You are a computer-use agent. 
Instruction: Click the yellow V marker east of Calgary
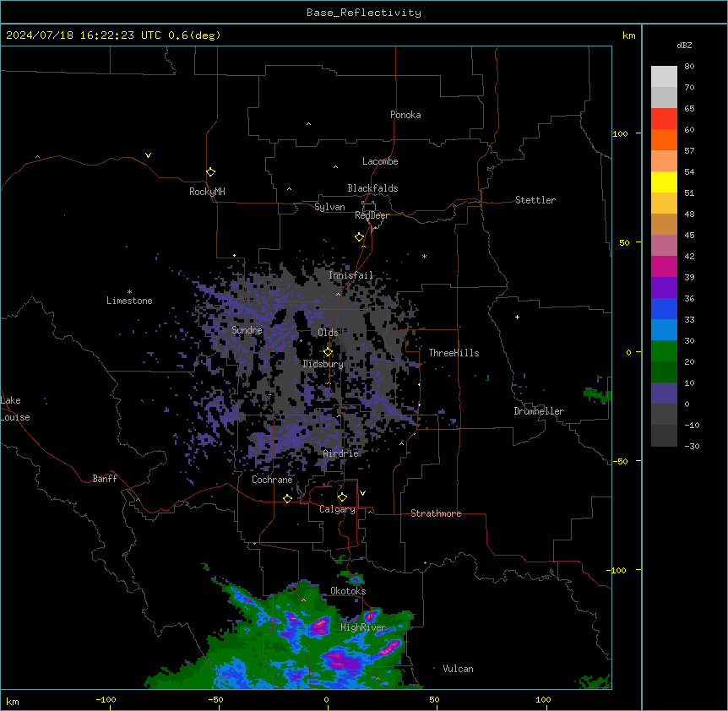[362, 493]
